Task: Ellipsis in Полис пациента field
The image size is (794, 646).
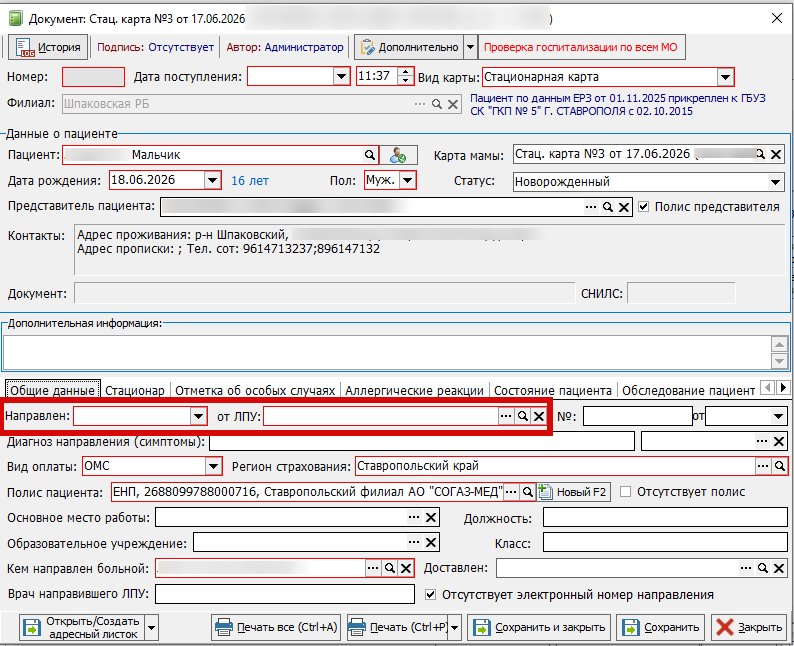Action: [x=511, y=492]
